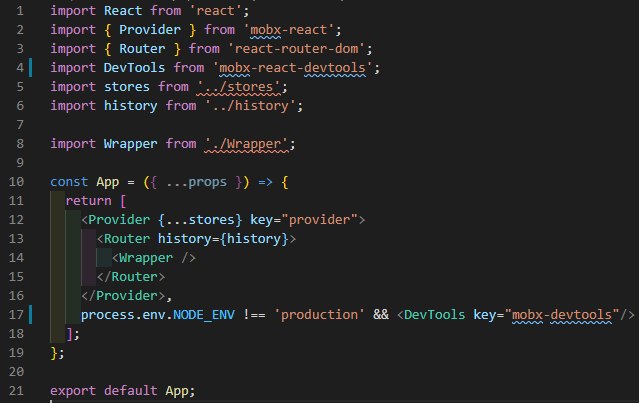The height and width of the screenshot is (403, 639).
Task: Click the return keyword
Action: coord(88,200)
